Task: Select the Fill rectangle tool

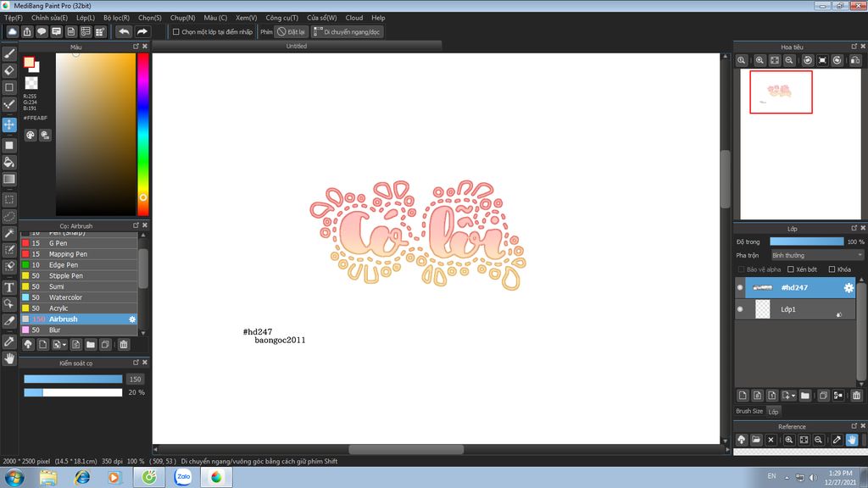Action: coord(9,146)
